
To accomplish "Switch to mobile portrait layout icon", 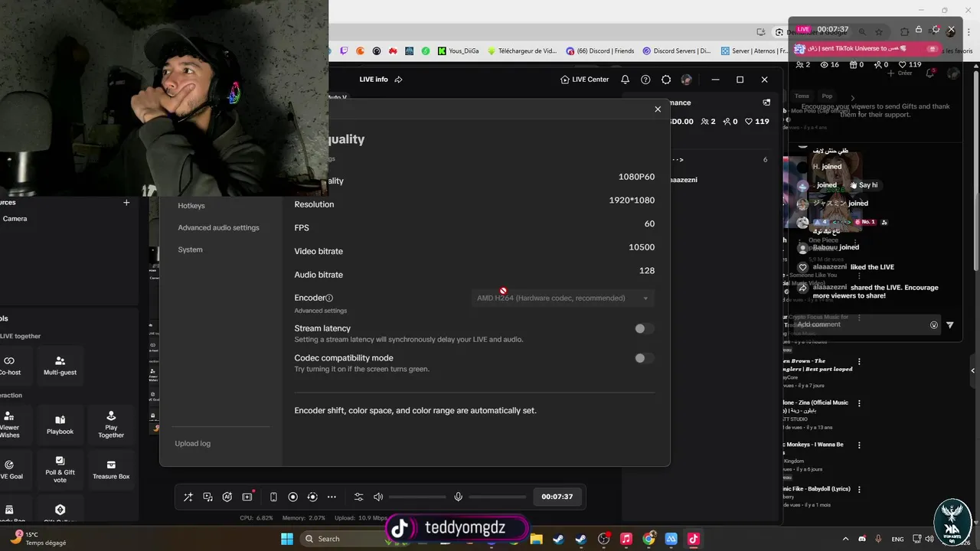I will click(x=273, y=497).
